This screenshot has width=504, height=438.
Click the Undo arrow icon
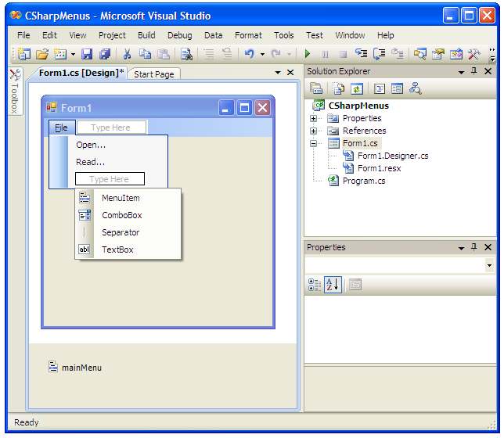(x=249, y=54)
